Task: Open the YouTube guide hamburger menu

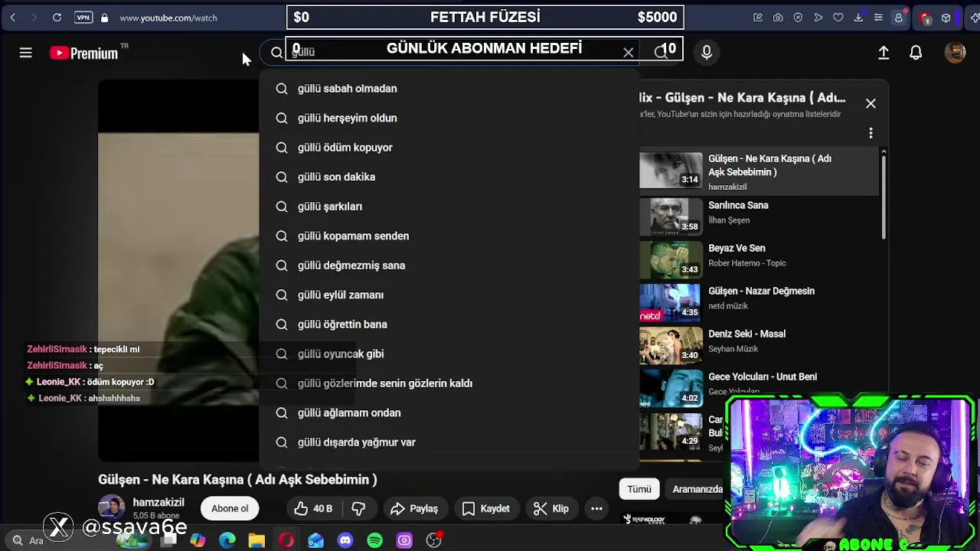Action: tap(25, 53)
